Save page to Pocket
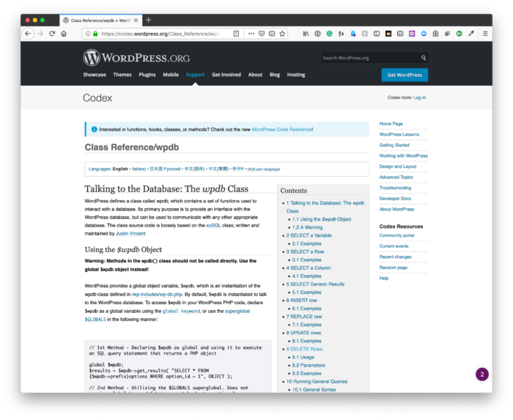Image resolution: width=513 pixels, height=420 pixels. pos(262,34)
